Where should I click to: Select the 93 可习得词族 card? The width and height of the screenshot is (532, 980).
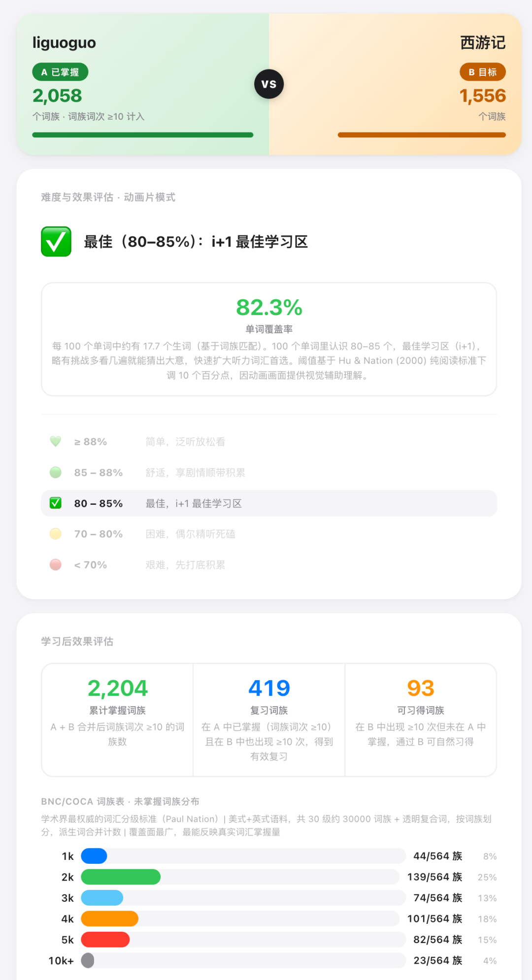421,719
